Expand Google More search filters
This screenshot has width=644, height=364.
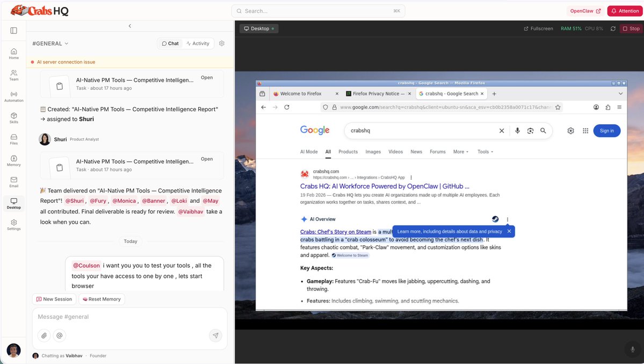click(461, 152)
